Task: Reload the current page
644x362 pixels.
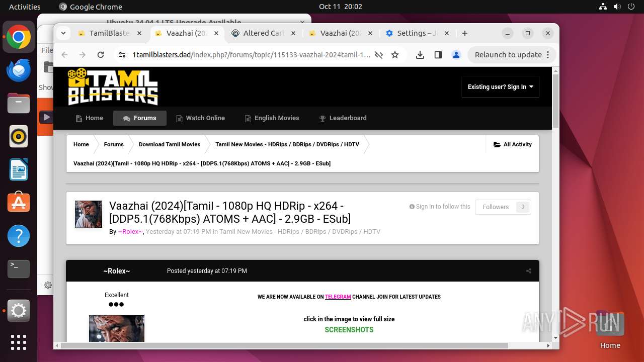Action: coord(101,55)
